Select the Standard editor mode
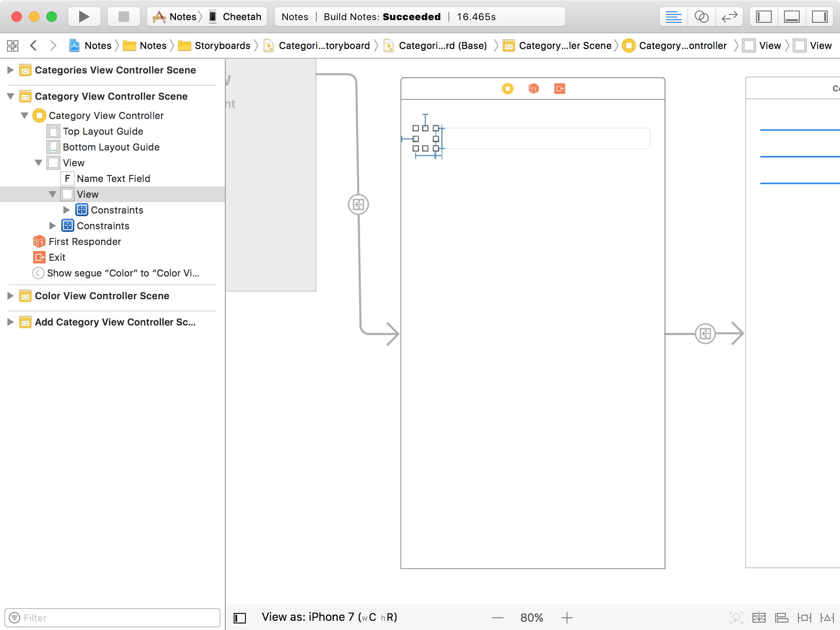 pos(674,17)
